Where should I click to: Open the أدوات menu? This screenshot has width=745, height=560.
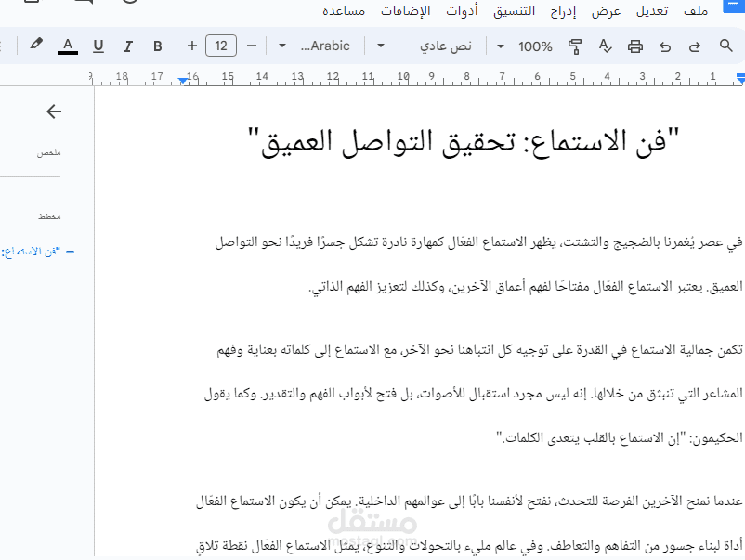[462, 11]
